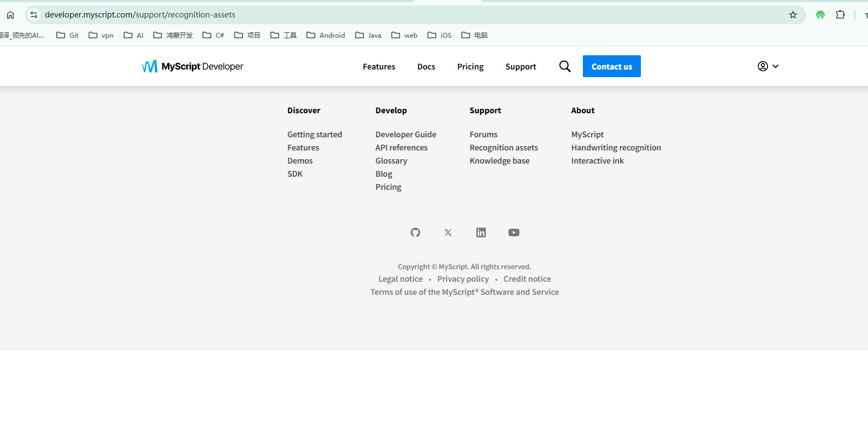Open the Demos link
Screen dimensions: 868x436
(x=300, y=161)
